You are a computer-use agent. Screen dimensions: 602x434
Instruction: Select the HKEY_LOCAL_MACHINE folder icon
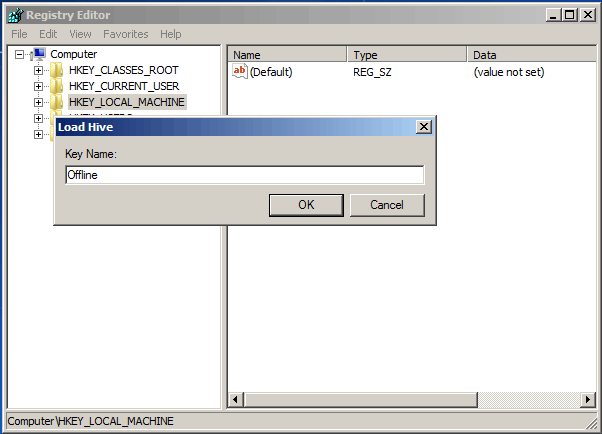tap(56, 102)
